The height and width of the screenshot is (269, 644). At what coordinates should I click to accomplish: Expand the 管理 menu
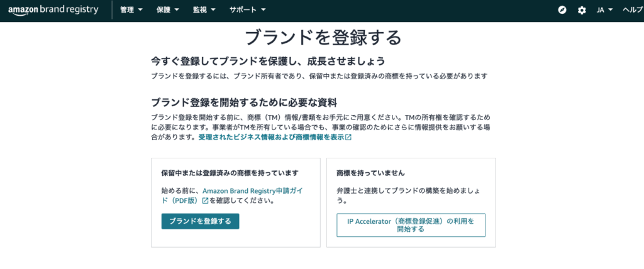click(x=131, y=10)
